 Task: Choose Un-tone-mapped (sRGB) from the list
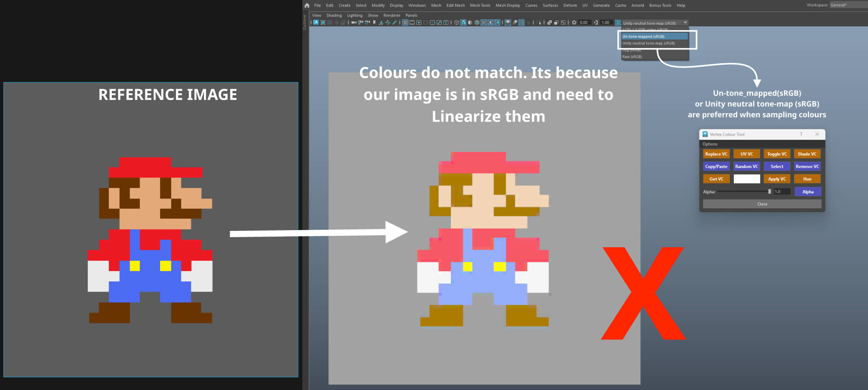coord(655,36)
